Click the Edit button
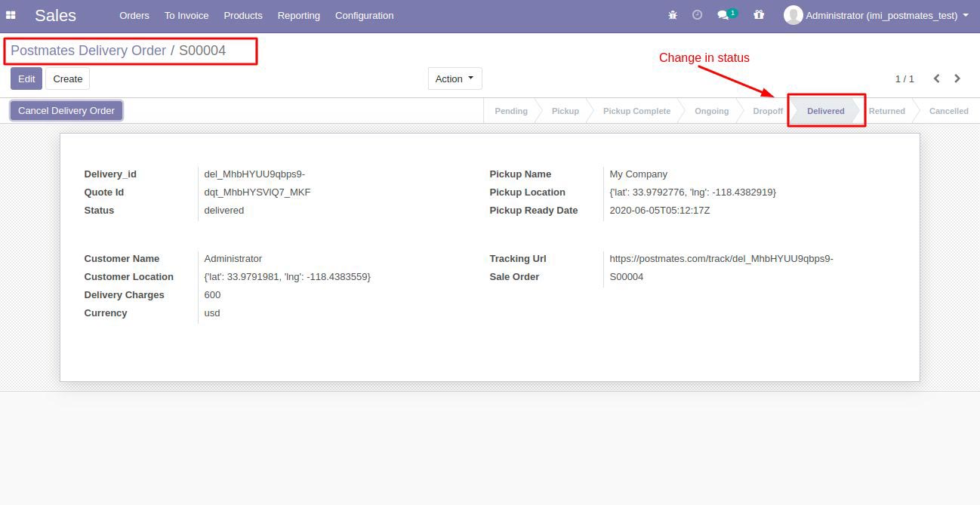This screenshot has width=980, height=505. (x=26, y=79)
